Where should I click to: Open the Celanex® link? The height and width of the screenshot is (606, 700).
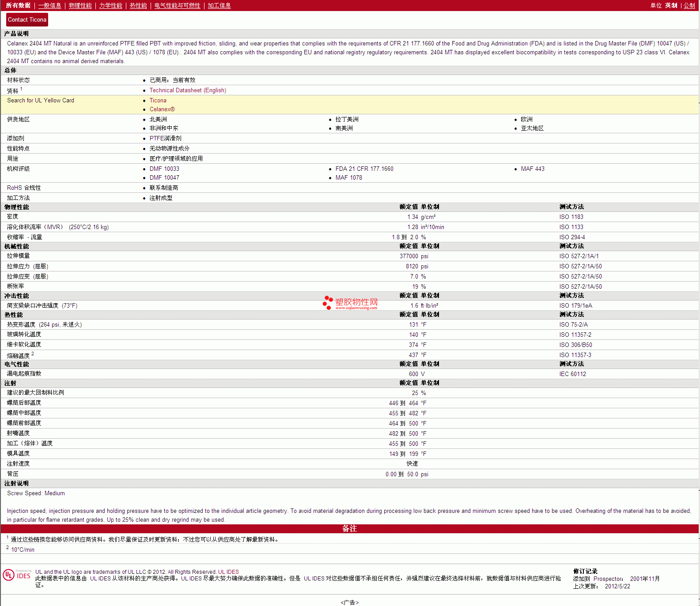click(162, 109)
